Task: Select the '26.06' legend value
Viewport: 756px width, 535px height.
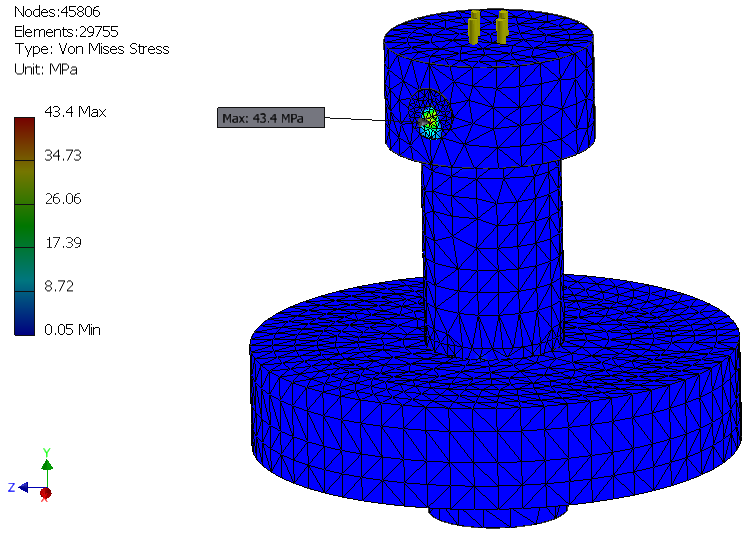Action: [63, 199]
